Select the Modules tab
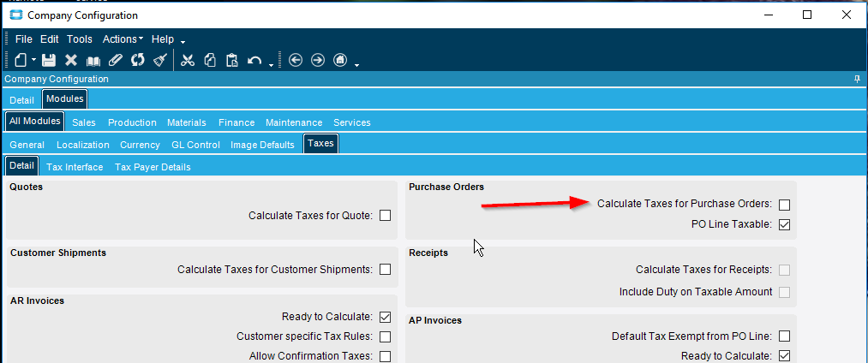 coord(65,99)
